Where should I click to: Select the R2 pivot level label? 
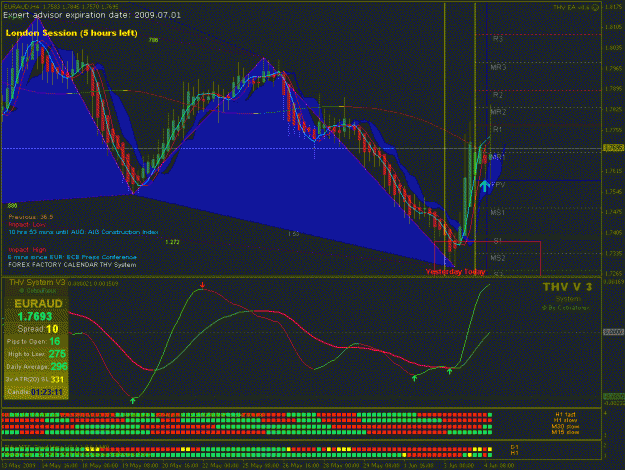498,95
